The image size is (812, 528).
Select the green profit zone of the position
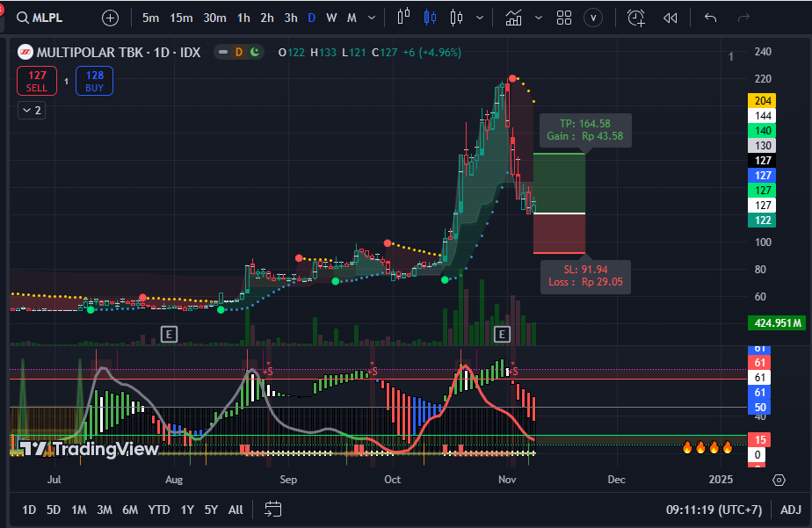pyautogui.click(x=559, y=184)
